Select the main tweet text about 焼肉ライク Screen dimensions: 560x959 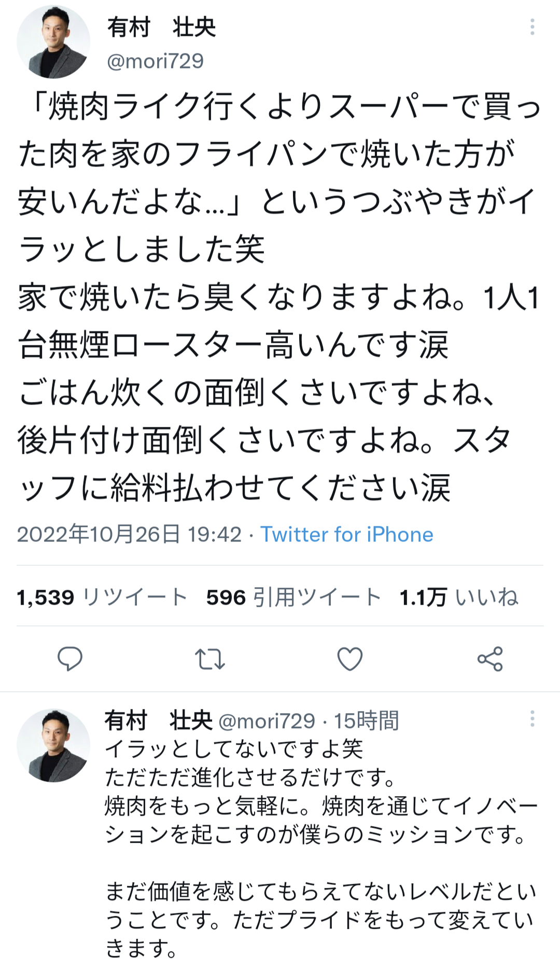pyautogui.click(x=280, y=297)
